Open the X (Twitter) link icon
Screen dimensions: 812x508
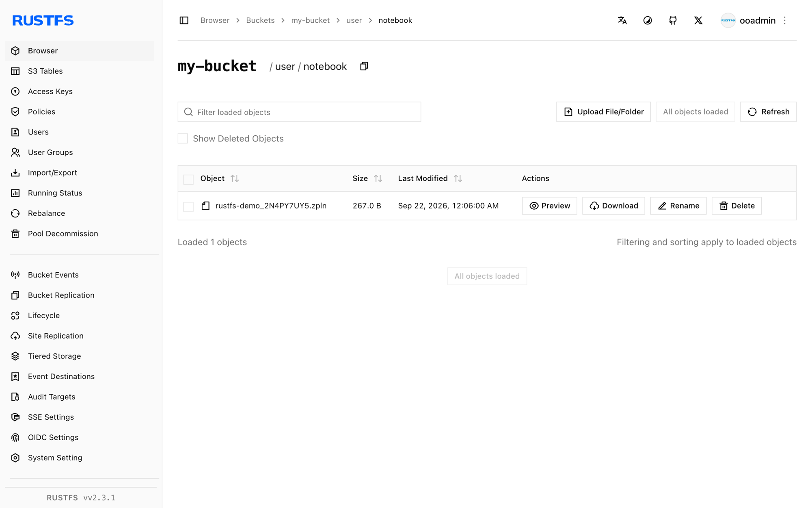[698, 20]
